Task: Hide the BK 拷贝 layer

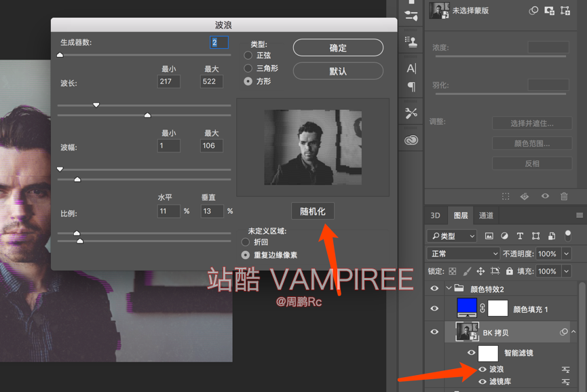Action: click(434, 332)
